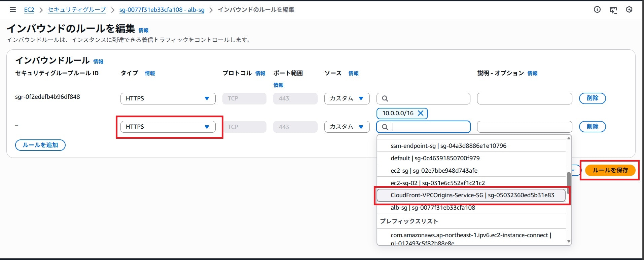The image size is (644, 260).
Task: Click 情報 link next to ソース column
Action: point(354,73)
